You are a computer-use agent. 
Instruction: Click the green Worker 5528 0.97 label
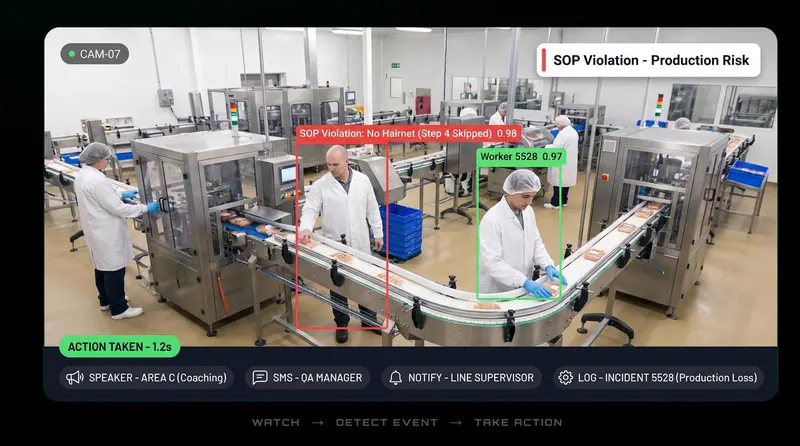tap(521, 157)
